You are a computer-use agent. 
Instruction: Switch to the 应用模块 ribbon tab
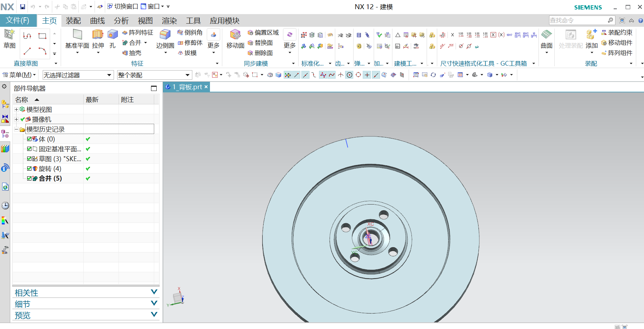coord(224,21)
